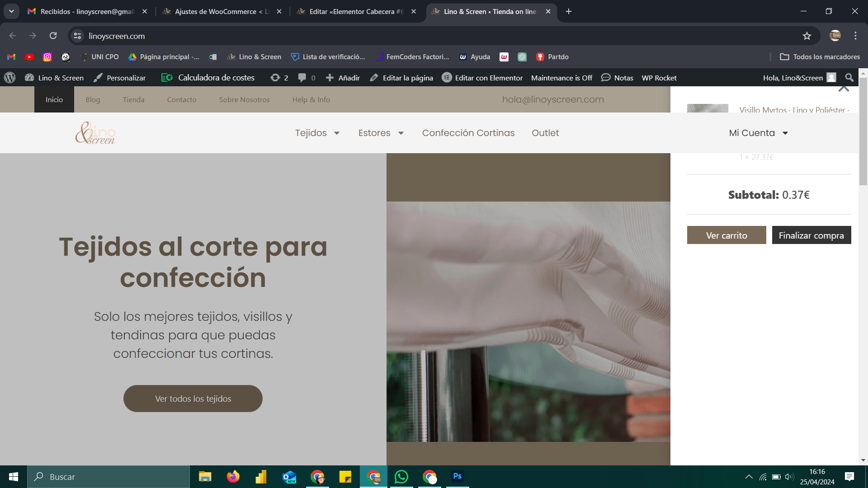The image size is (868, 488).
Task: Open Todos los marcadores folder
Action: pyautogui.click(x=820, y=57)
